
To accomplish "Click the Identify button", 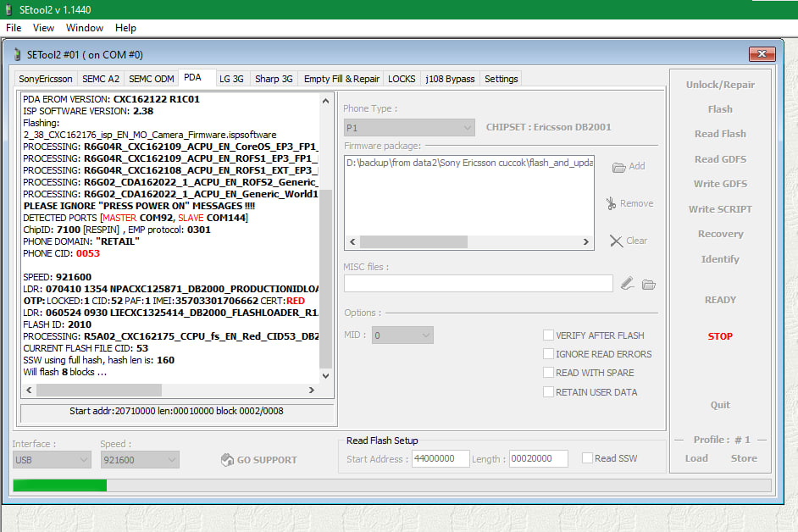I will [x=720, y=259].
